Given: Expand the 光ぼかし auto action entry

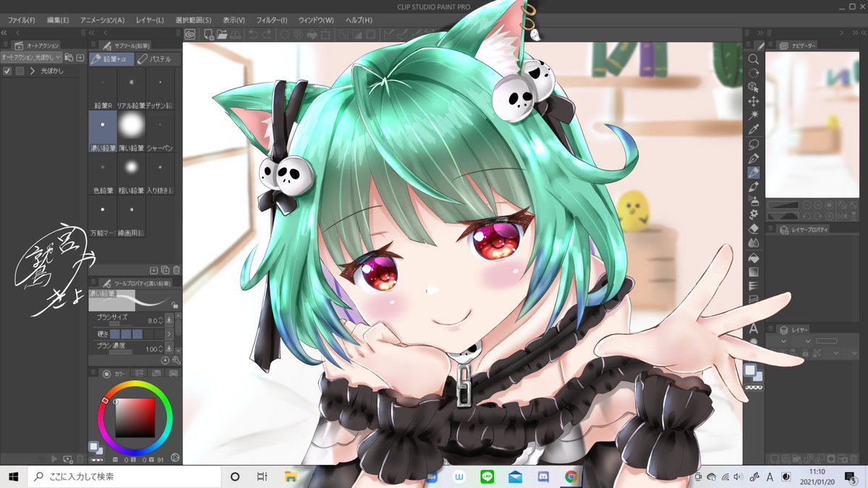Looking at the screenshot, I should tap(33, 71).
